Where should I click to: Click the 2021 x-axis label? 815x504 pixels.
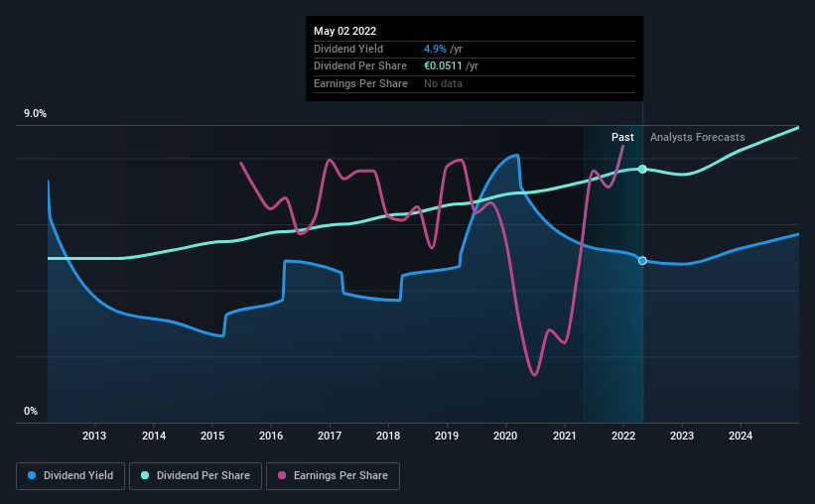565,436
